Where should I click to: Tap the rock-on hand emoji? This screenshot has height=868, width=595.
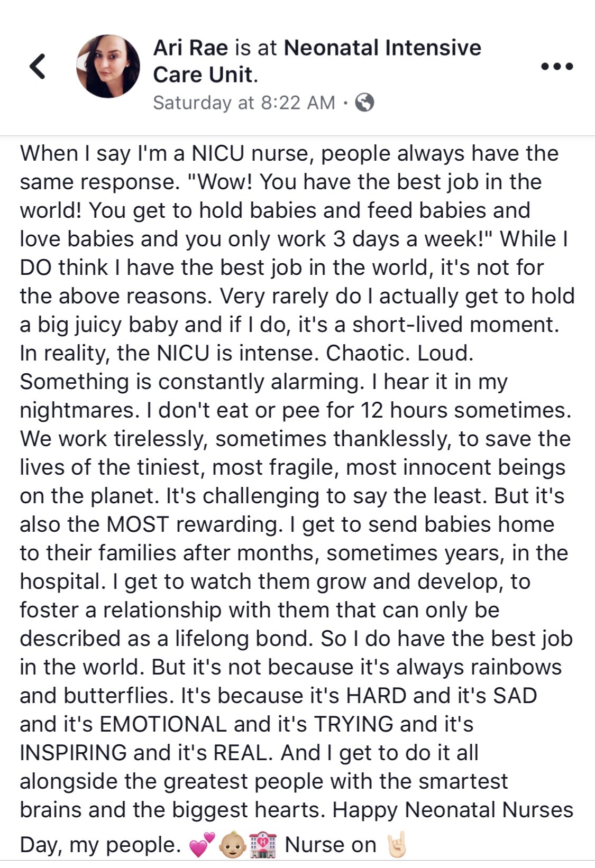[395, 844]
